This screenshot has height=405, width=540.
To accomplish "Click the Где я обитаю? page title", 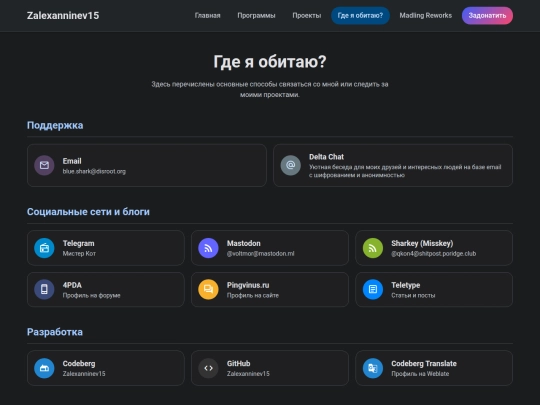I will click(270, 62).
